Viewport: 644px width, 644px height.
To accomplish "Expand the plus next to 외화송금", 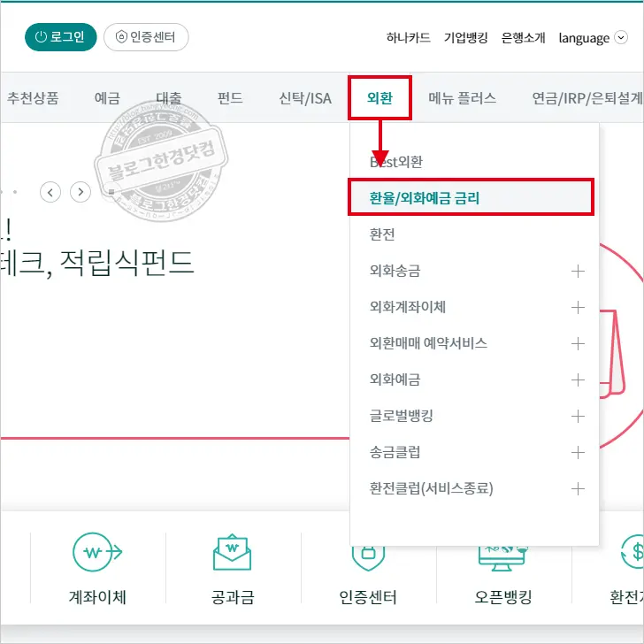I will [x=578, y=271].
